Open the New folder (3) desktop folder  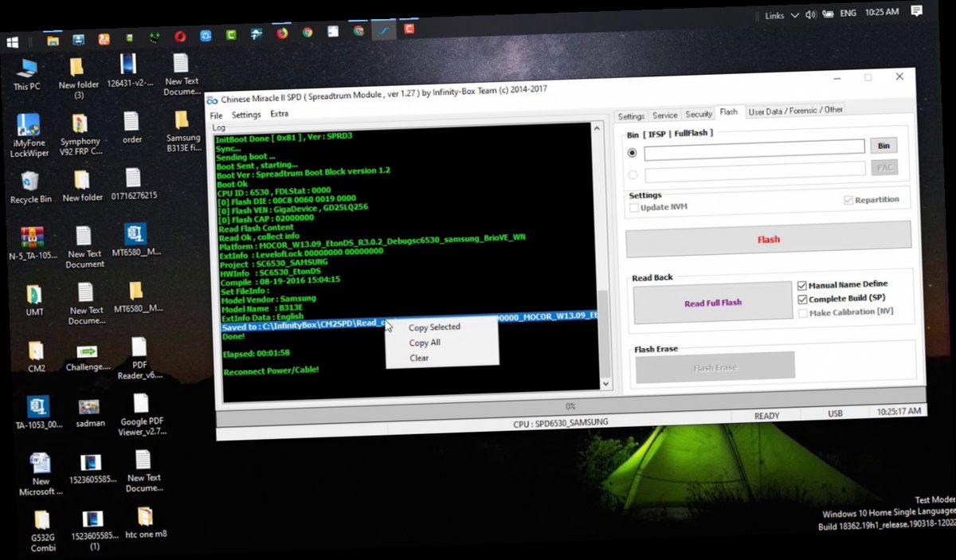click(78, 78)
